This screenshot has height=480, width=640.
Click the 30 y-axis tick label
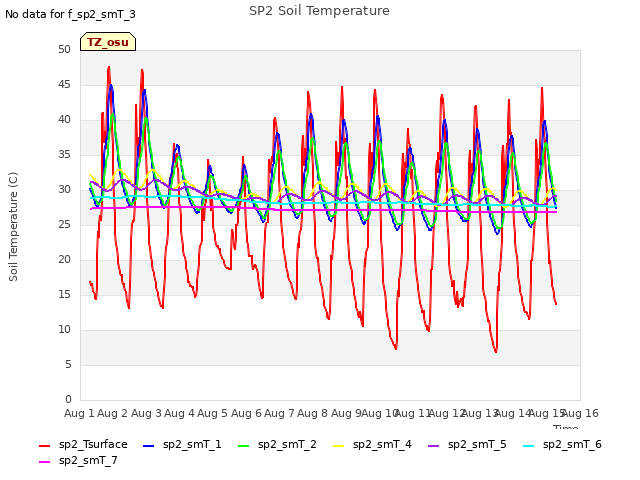click(x=64, y=190)
